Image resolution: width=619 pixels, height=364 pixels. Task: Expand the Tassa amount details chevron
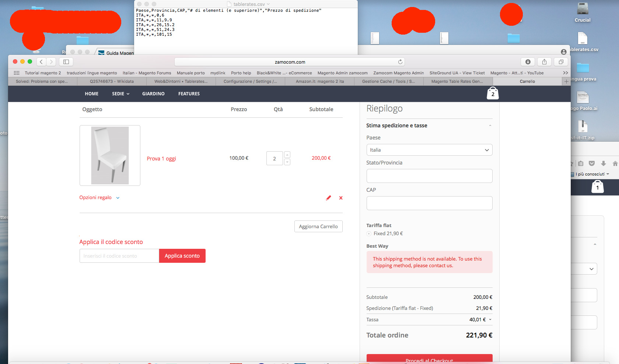(x=490, y=319)
